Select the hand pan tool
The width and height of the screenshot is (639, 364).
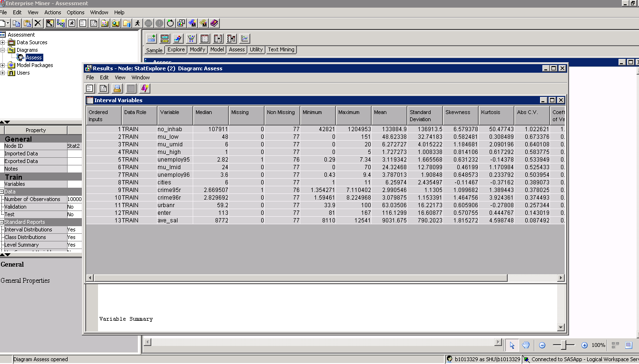coord(526,345)
